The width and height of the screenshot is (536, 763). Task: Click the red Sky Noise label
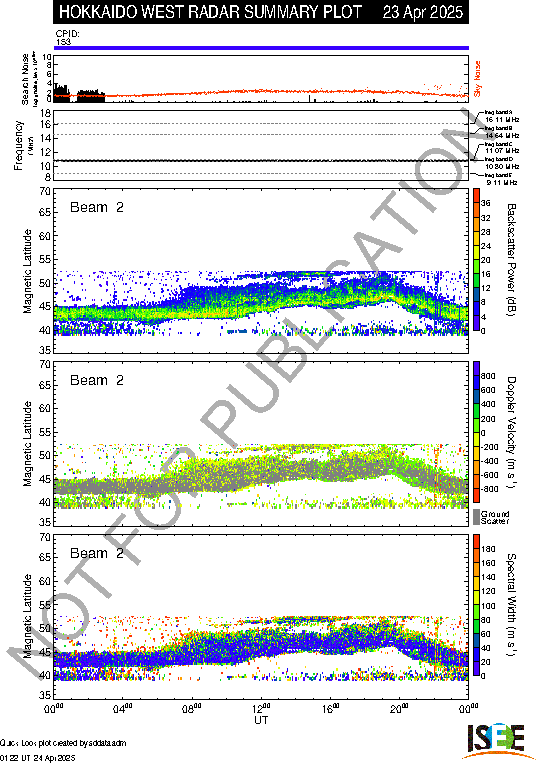click(x=477, y=78)
